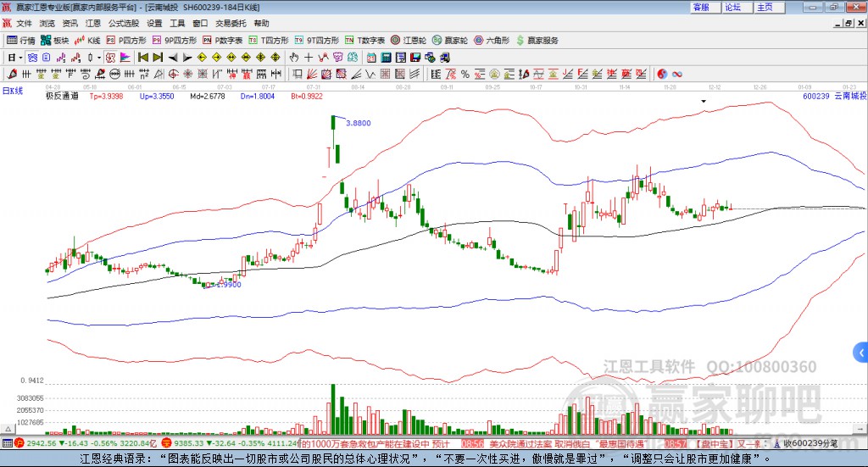This screenshot has height=467, width=868.
Task: Open the 帮助 menu
Action: [261, 23]
